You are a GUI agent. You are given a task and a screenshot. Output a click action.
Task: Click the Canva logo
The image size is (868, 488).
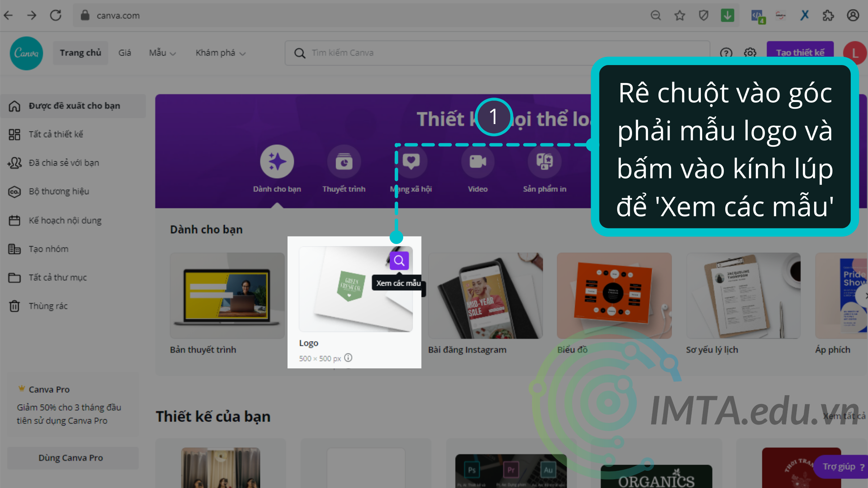26,53
